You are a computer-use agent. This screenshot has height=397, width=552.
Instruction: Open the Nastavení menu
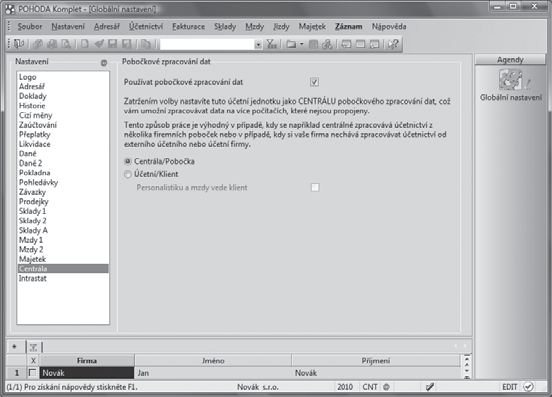pos(68,26)
